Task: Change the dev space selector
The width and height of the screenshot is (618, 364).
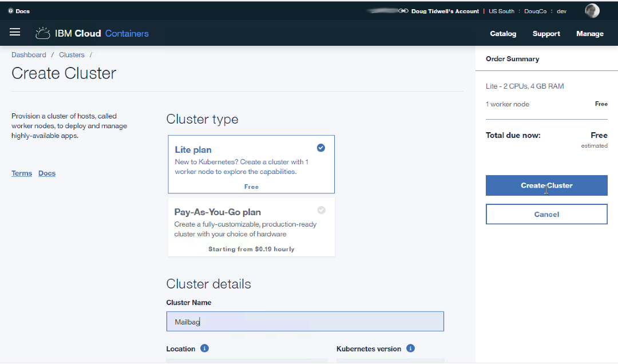Action: [x=562, y=11]
